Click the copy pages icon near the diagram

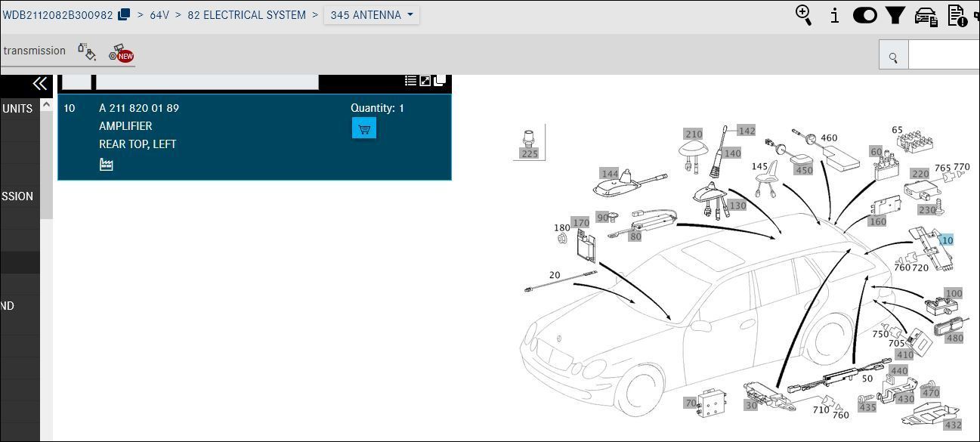(x=440, y=79)
